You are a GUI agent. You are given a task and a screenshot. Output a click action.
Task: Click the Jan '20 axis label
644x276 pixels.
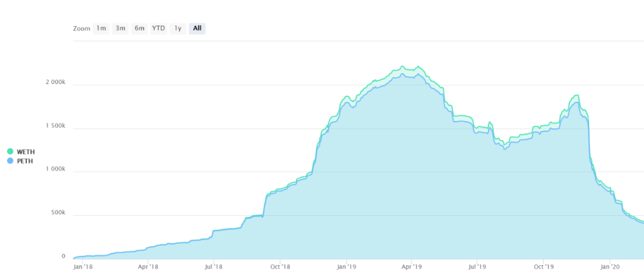click(x=611, y=266)
